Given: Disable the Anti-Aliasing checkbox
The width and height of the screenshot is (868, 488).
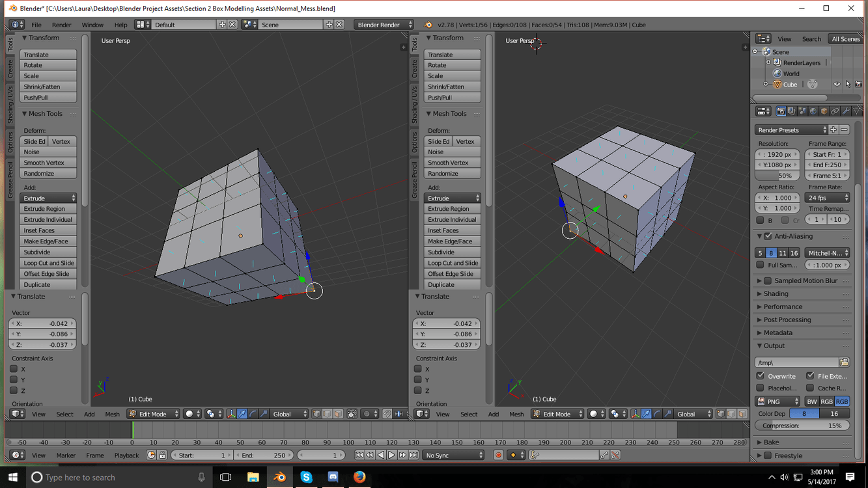Looking at the screenshot, I should pos(768,236).
